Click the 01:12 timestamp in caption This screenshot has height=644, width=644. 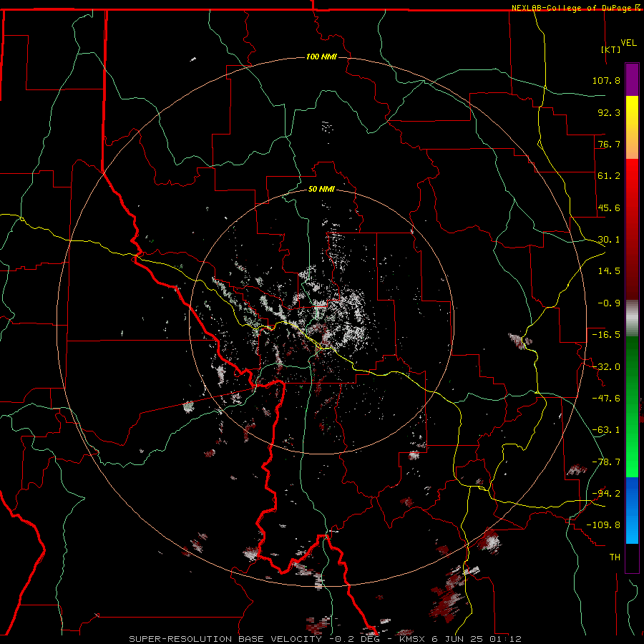click(x=505, y=639)
